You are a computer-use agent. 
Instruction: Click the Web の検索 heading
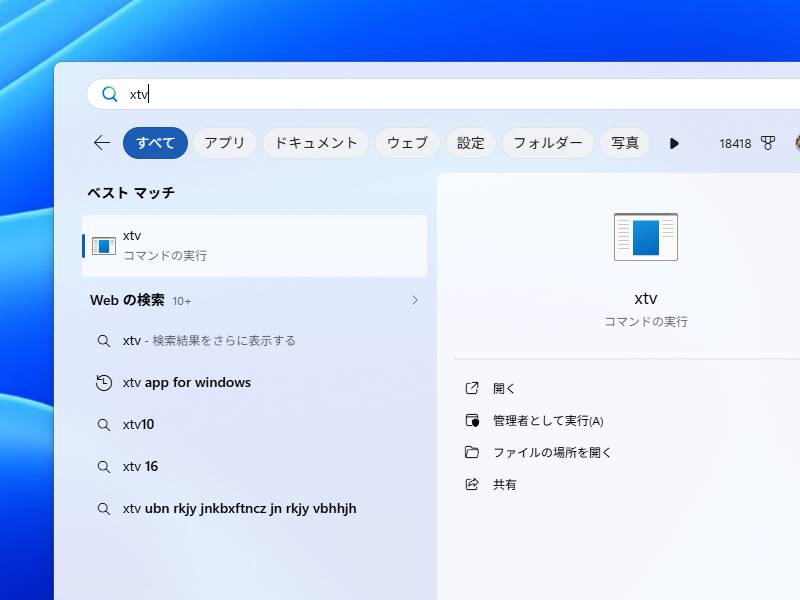(x=127, y=300)
